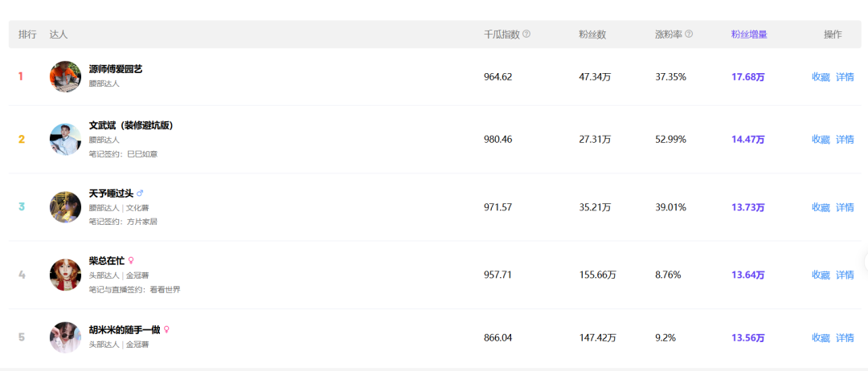
Task: Click the 千瓜指数 help question-mark icon
Action: pos(526,35)
